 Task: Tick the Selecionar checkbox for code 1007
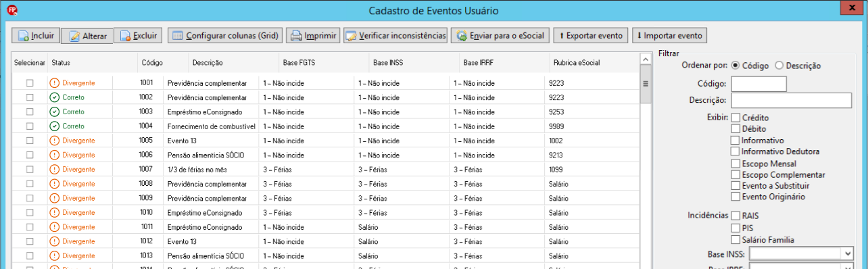(x=29, y=169)
